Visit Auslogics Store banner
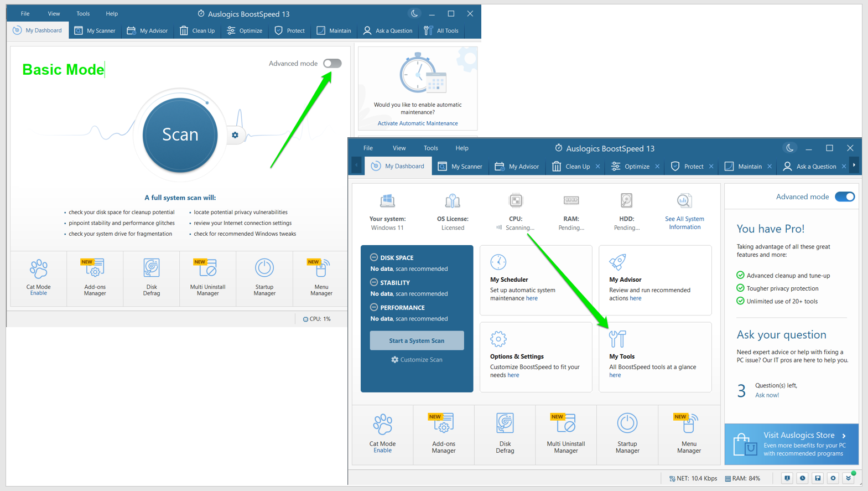The height and width of the screenshot is (491, 868). point(792,444)
